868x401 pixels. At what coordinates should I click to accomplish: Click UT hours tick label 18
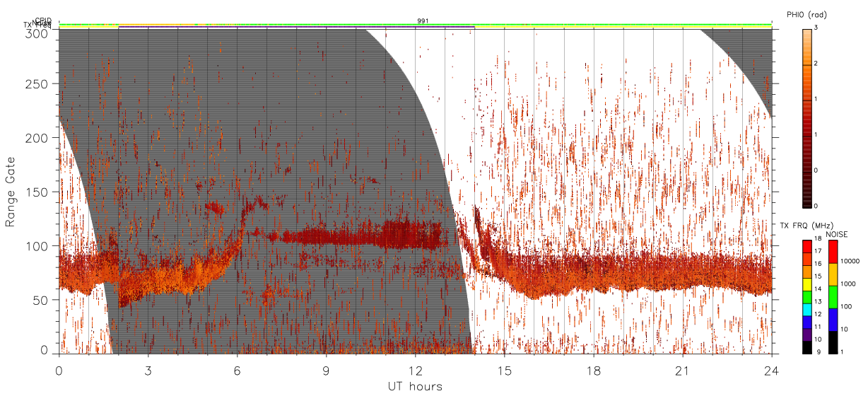click(x=593, y=371)
